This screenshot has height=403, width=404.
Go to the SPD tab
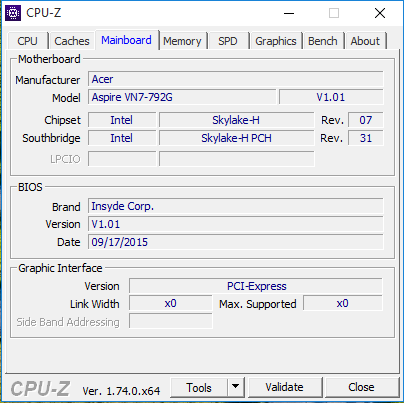(x=228, y=41)
